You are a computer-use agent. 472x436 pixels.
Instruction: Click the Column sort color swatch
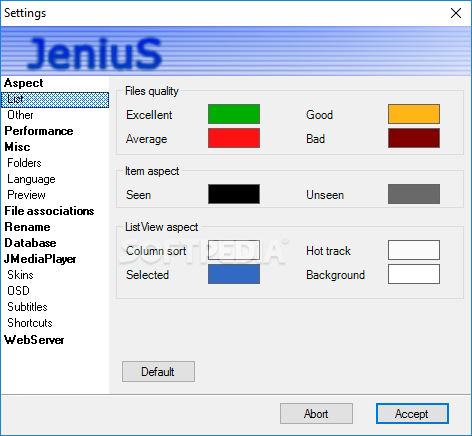(x=234, y=250)
